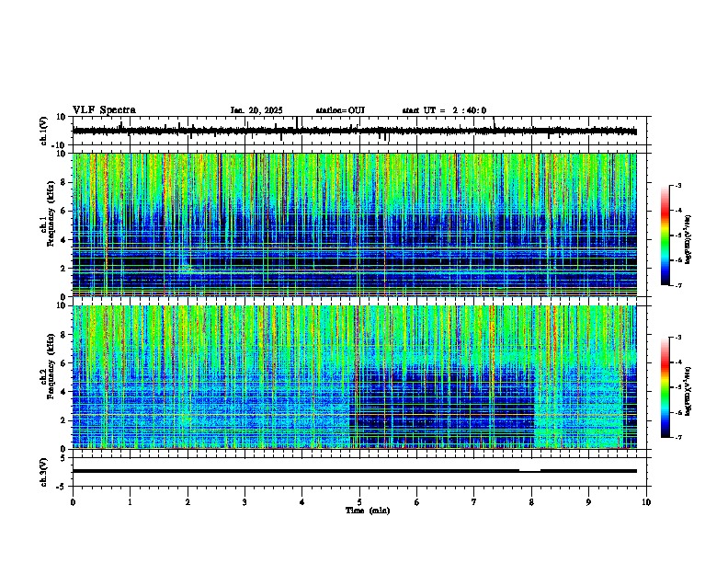This screenshot has width=728, height=563.
Task: Click time axis tick label '0'
Action: click(x=73, y=502)
